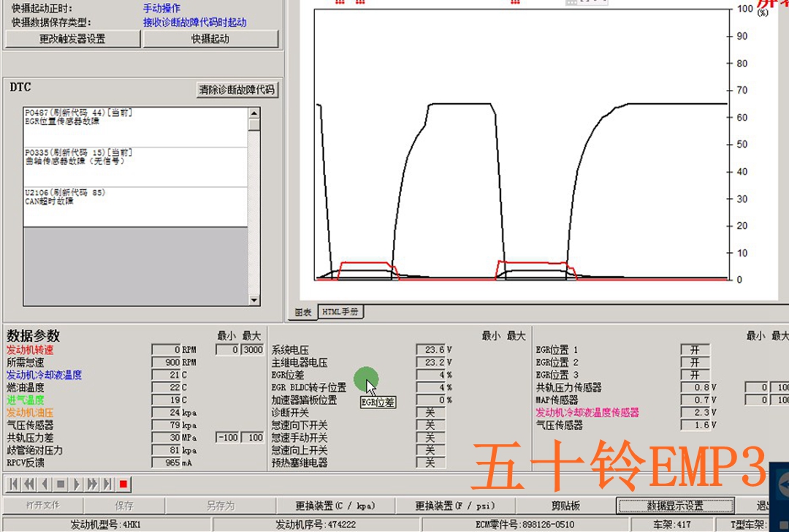Click the 预热塞继电器 label
This screenshot has width=789, height=532.
300,463
